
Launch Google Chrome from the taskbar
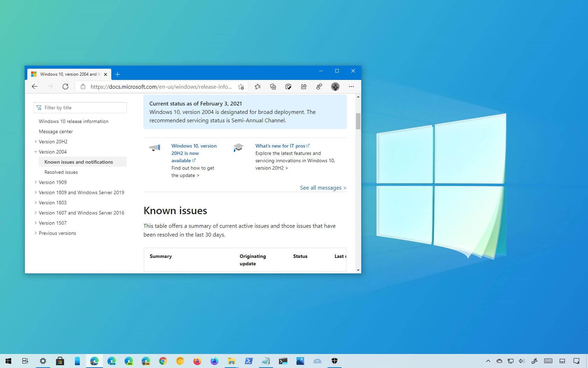pos(163,361)
